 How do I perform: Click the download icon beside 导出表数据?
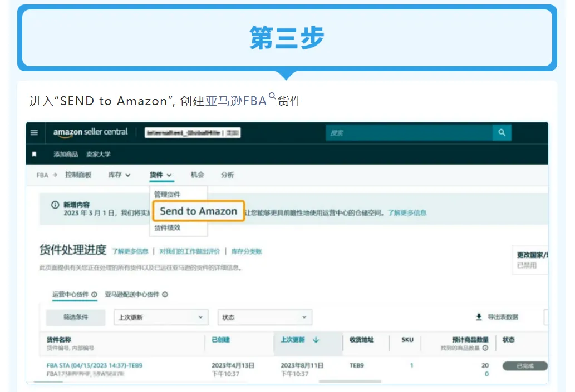click(x=479, y=317)
